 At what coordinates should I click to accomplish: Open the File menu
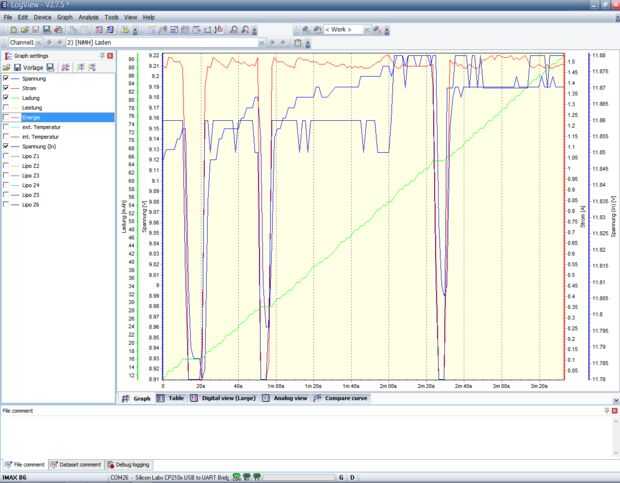(x=8, y=17)
